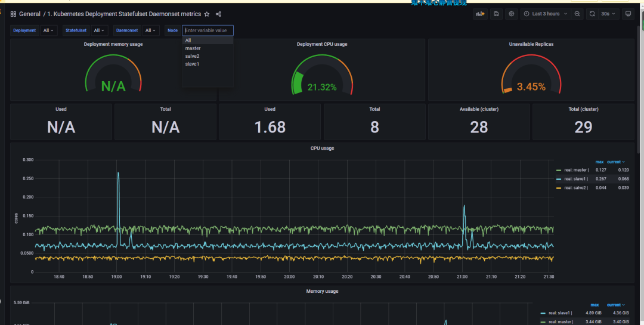The height and width of the screenshot is (325, 644).
Task: Save the dashboard with floppy icon
Action: coord(496,14)
